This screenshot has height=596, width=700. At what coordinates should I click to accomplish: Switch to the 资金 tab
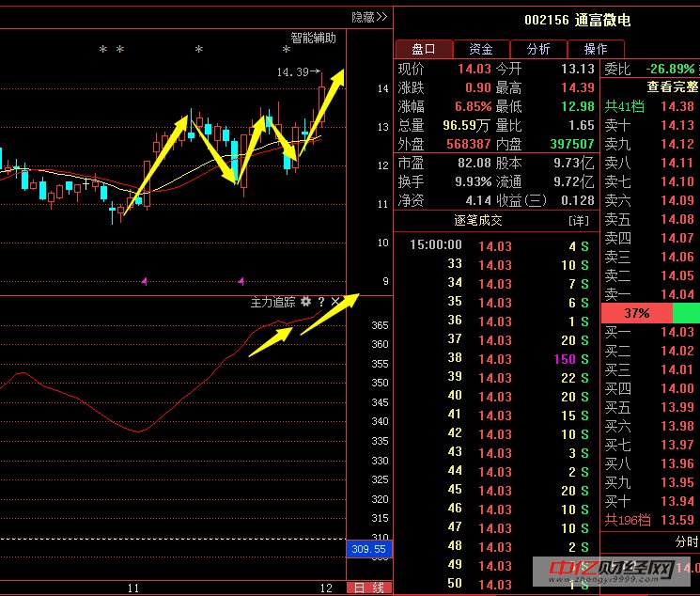tap(481, 49)
